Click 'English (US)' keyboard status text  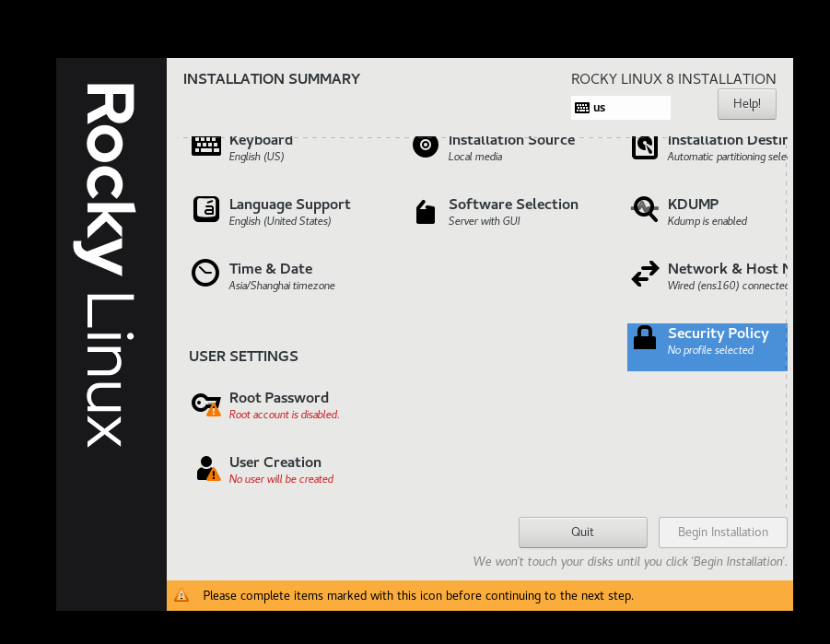pos(256,157)
